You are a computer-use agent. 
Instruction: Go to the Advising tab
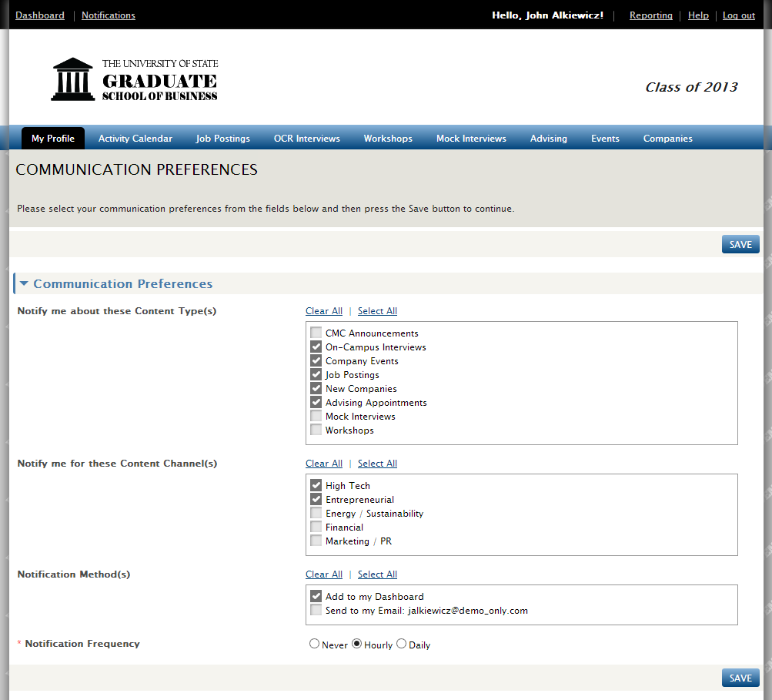[549, 139]
